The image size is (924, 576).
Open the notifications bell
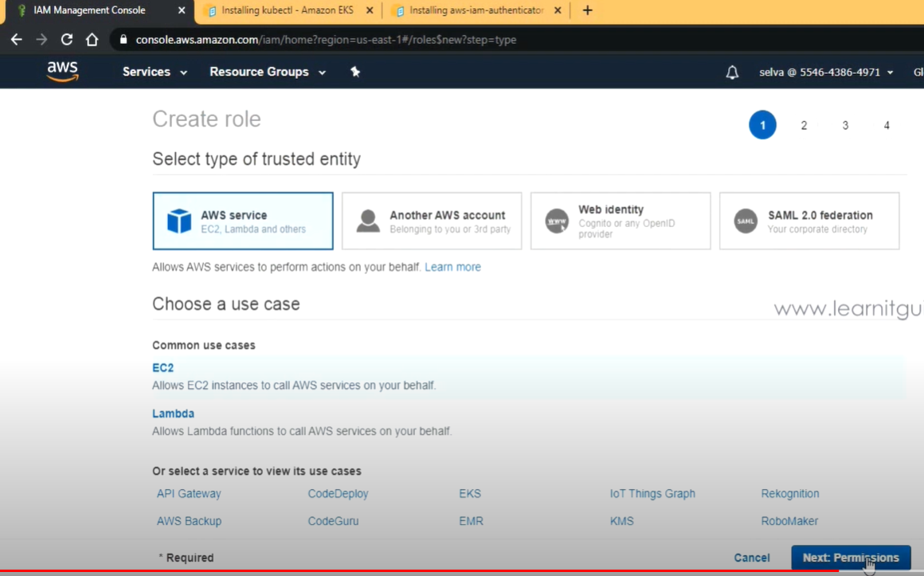(732, 72)
